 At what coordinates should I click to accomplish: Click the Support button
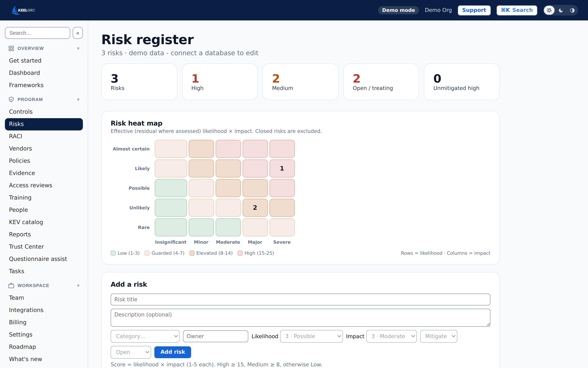coord(474,10)
